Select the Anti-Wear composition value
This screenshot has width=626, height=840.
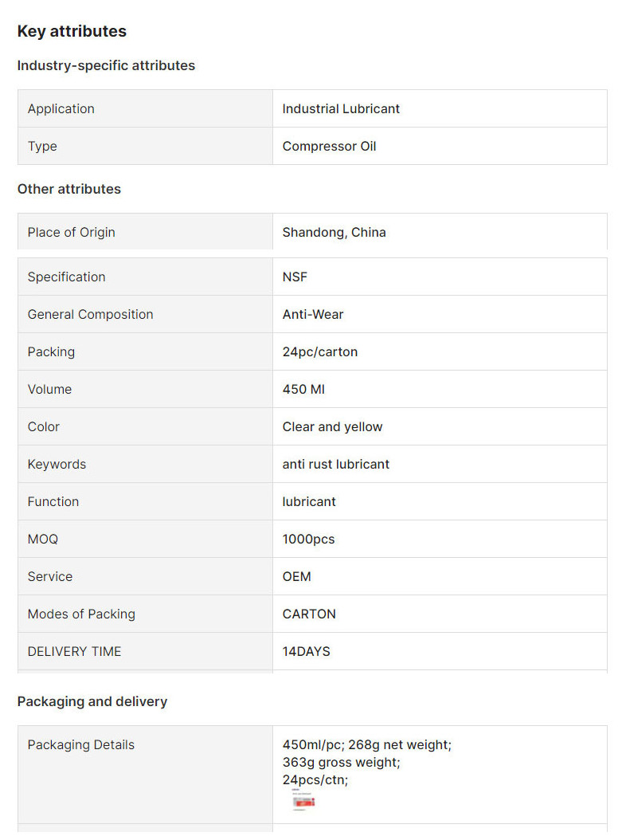pos(313,315)
